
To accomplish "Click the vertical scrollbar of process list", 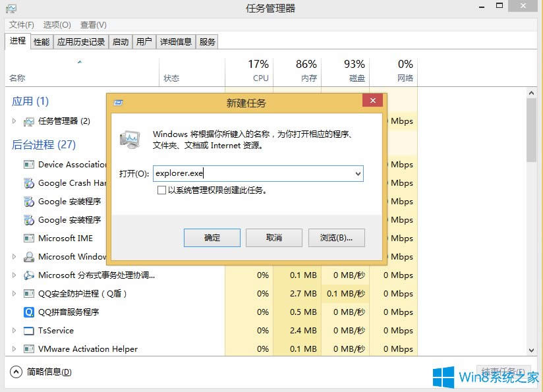I will [531, 132].
